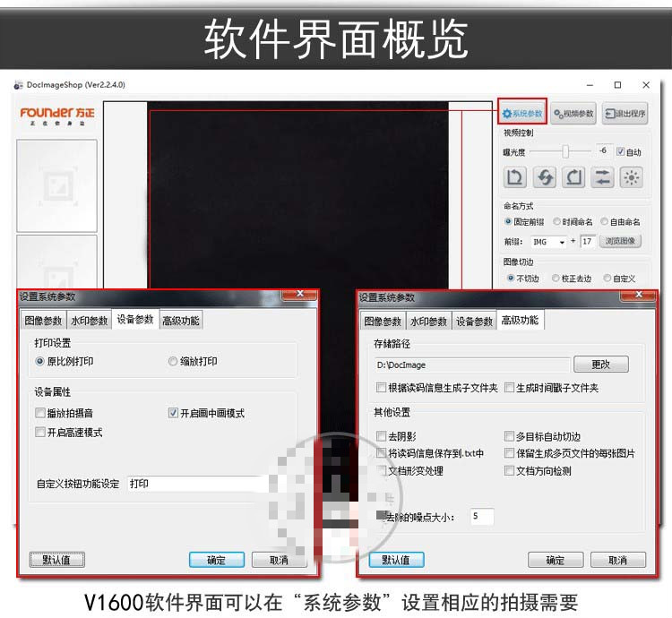The height and width of the screenshot is (618, 672).
Task: Click 取消 button in left dialog
Action: (279, 560)
